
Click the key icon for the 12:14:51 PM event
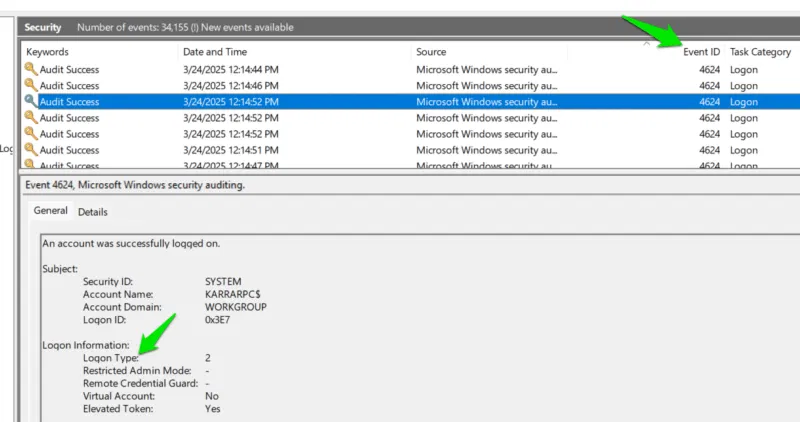(x=31, y=150)
